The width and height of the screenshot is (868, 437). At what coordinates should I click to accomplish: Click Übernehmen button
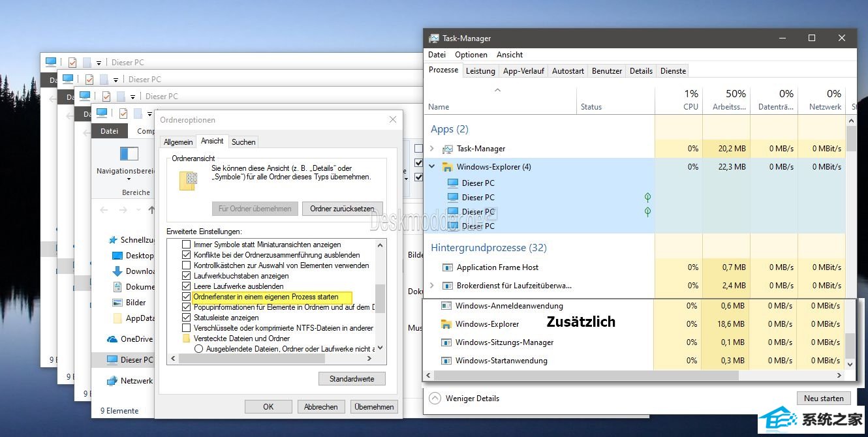click(x=374, y=406)
